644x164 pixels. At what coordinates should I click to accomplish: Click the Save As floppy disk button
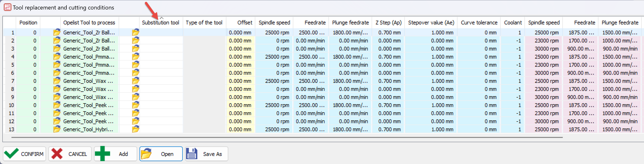pos(206,154)
